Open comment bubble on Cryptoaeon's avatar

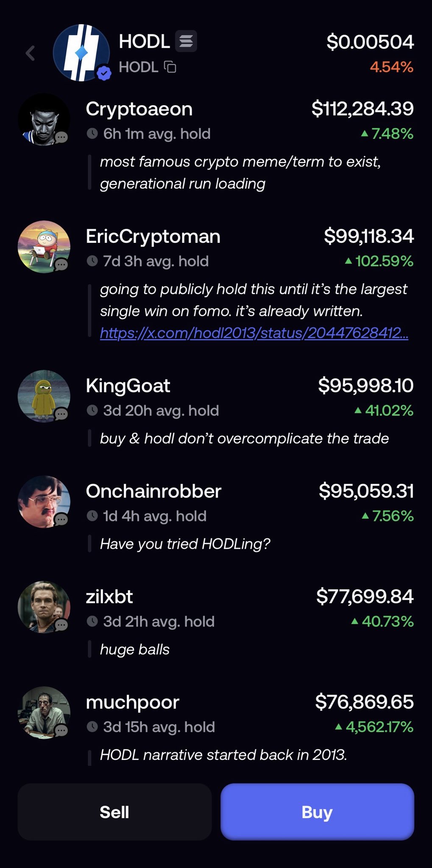(61, 137)
